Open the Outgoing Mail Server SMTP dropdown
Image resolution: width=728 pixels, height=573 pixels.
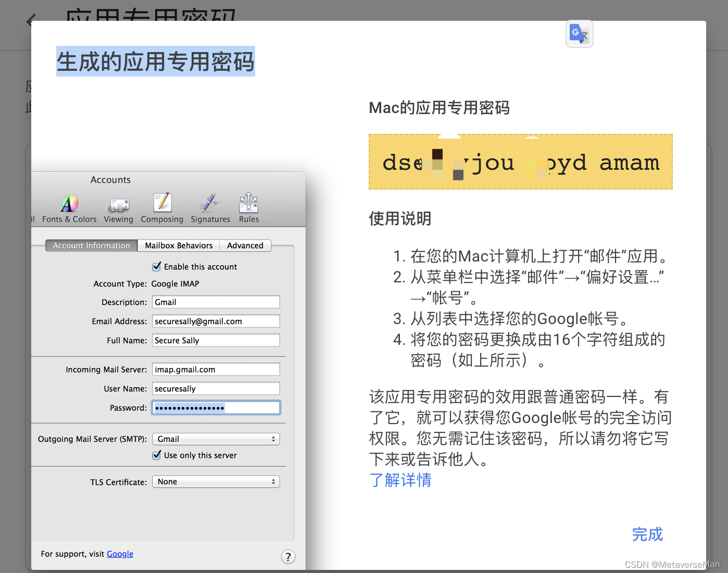pyautogui.click(x=216, y=439)
